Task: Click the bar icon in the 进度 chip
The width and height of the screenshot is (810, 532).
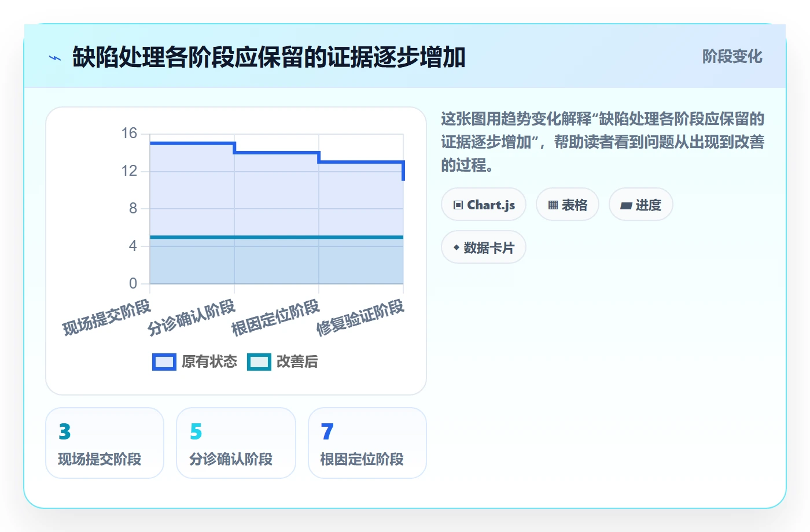Action: [x=626, y=206]
